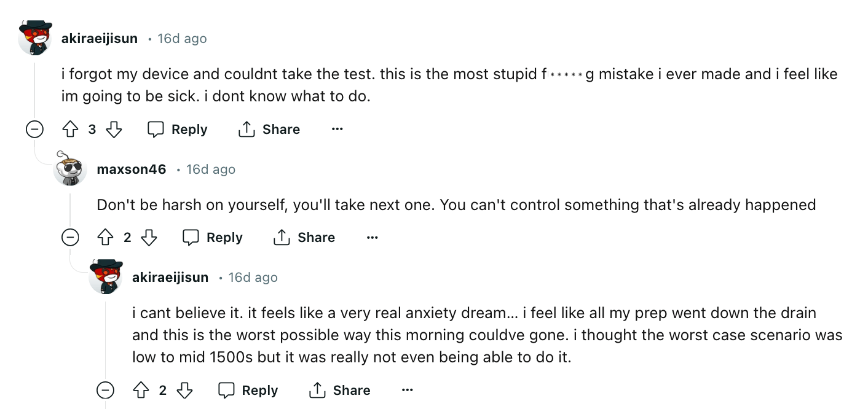Upvote the anxiety dream reply

[x=141, y=391]
